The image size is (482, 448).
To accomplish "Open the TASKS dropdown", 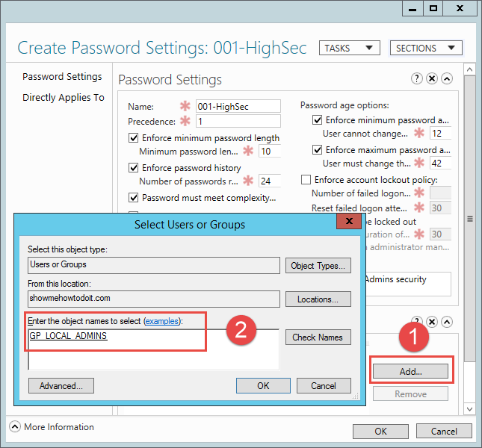I will point(350,48).
